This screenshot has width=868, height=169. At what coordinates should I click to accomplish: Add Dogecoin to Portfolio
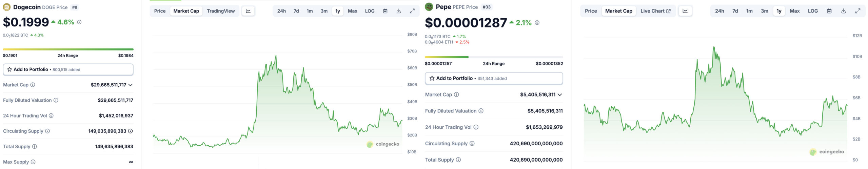(x=68, y=69)
